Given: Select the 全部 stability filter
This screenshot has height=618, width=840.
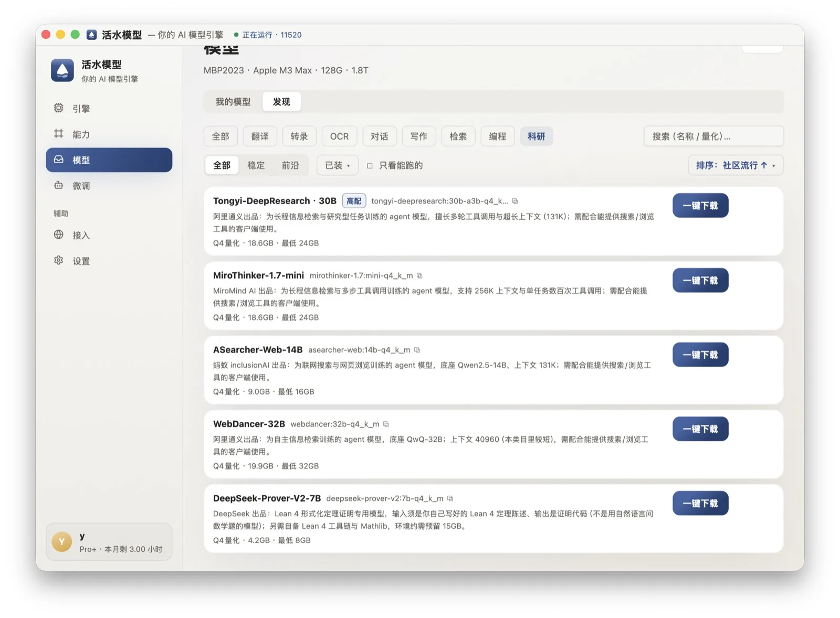Looking at the screenshot, I should (x=222, y=165).
